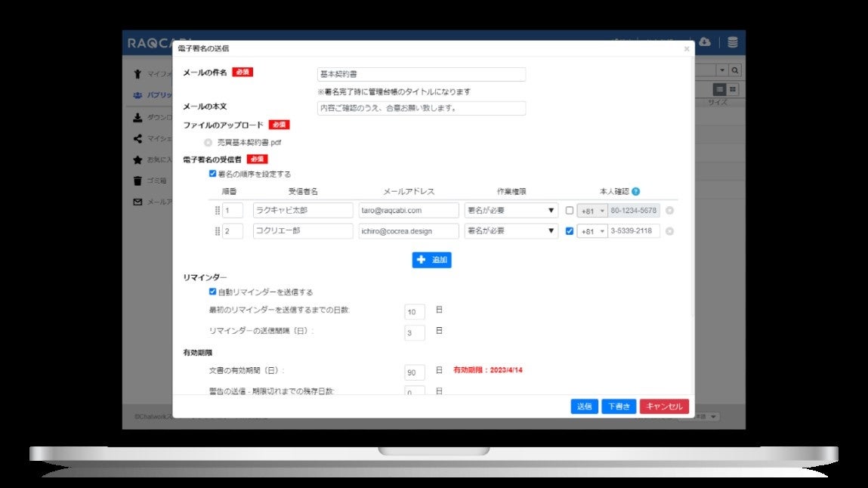Open 作業権限 dropdown for コクリエ一郎

[511, 230]
